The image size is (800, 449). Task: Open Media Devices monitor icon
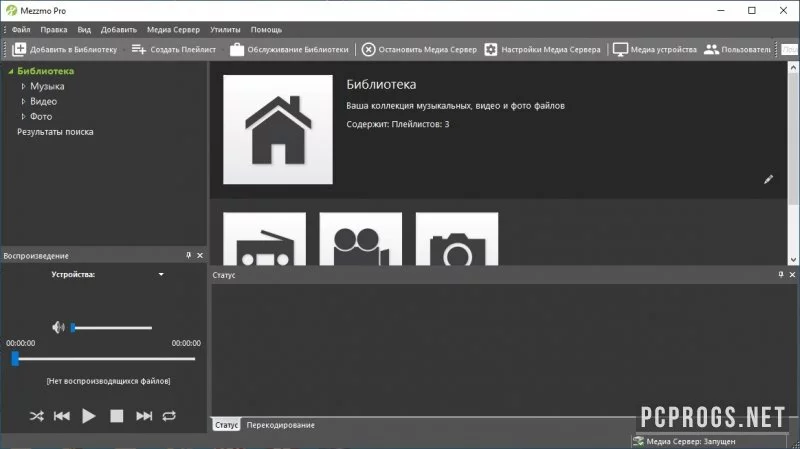click(x=620, y=49)
